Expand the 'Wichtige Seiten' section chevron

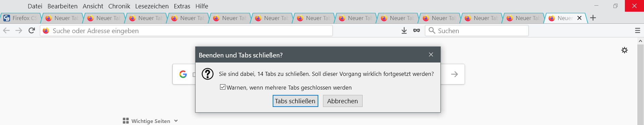176,121
